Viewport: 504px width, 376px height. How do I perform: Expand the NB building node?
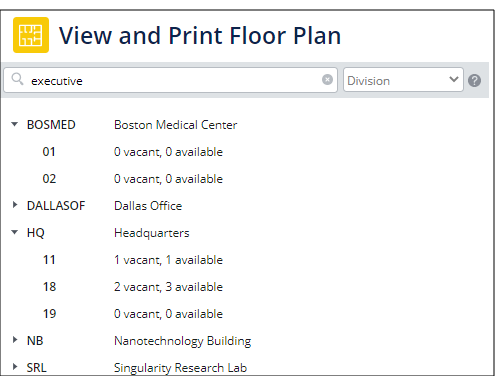tap(15, 340)
